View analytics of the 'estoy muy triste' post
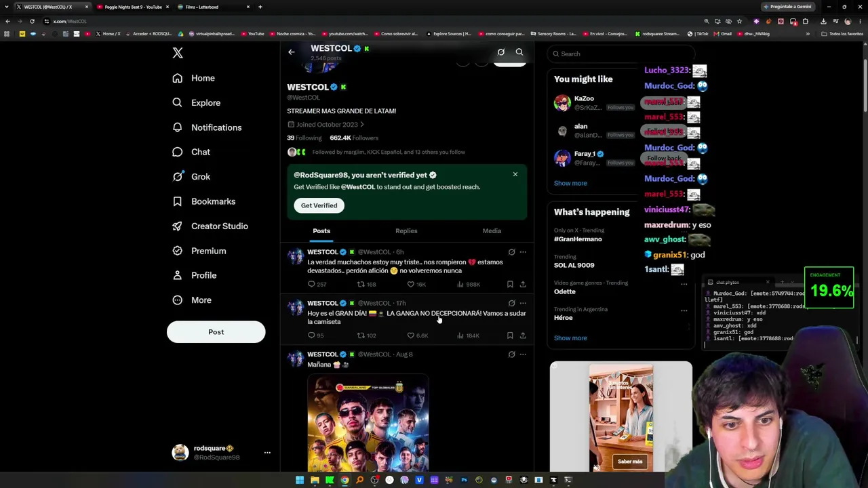868x488 pixels. 460,284
